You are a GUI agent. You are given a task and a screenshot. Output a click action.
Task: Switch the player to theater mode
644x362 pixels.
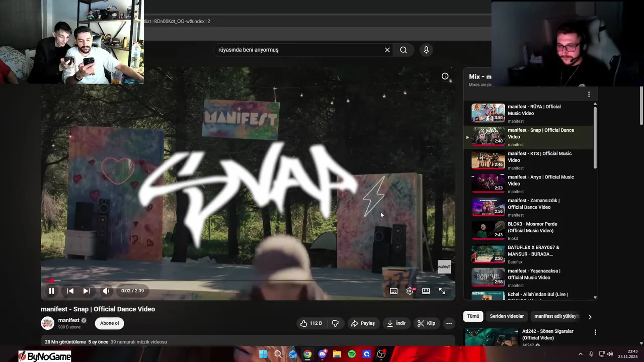click(426, 291)
